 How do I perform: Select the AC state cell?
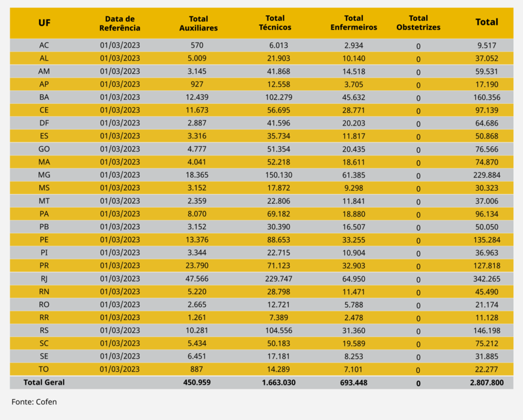pos(44,45)
